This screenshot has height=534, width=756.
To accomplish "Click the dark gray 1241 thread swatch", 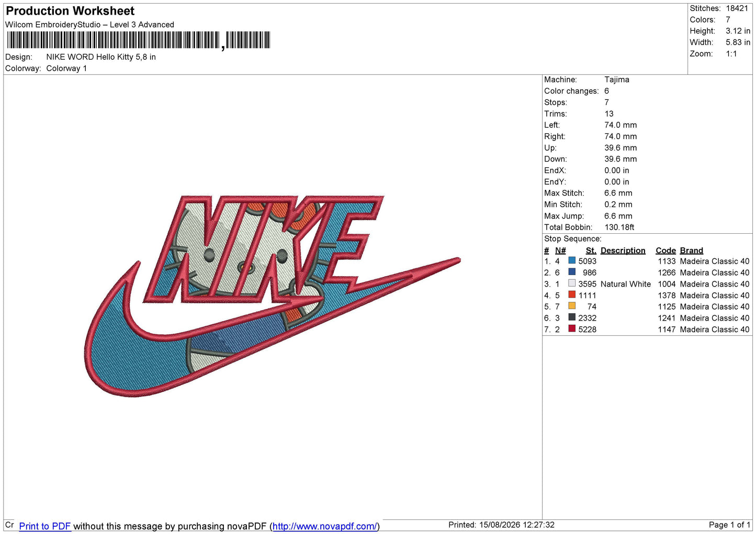I will (x=572, y=317).
